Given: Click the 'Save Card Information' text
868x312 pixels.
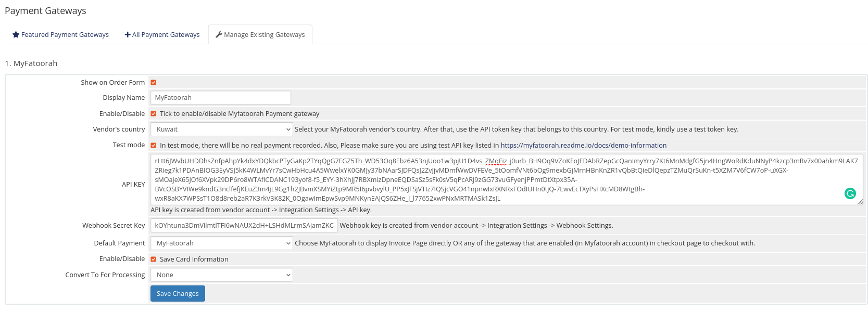Looking at the screenshot, I should tap(194, 259).
